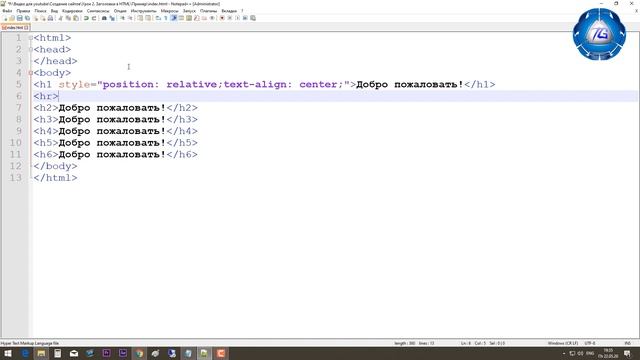This screenshot has width=640, height=360.
Task: Zoom in with the toolbar icon
Action: (x=123, y=18)
